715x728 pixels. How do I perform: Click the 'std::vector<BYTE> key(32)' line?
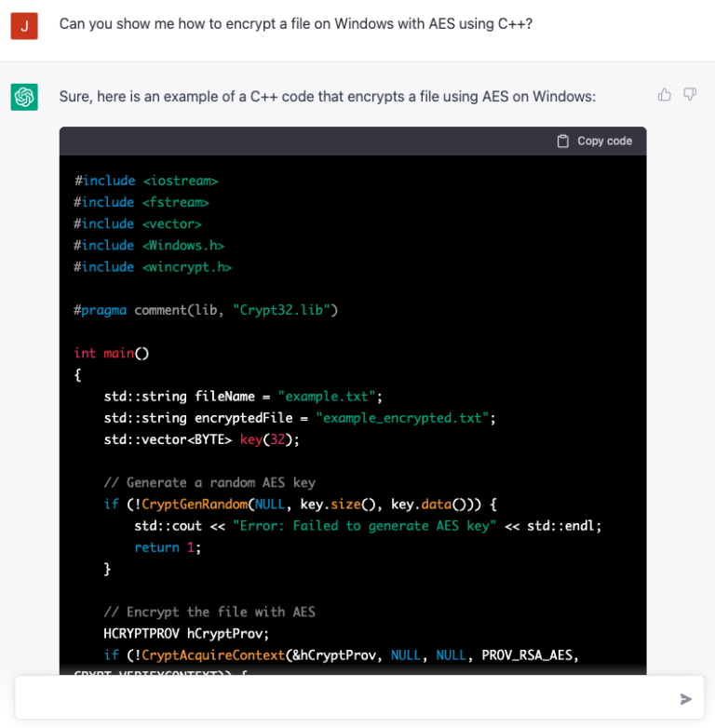(201, 439)
